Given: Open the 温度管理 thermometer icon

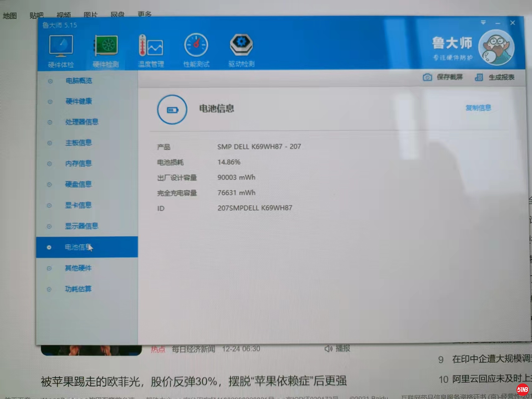Looking at the screenshot, I should [x=151, y=46].
